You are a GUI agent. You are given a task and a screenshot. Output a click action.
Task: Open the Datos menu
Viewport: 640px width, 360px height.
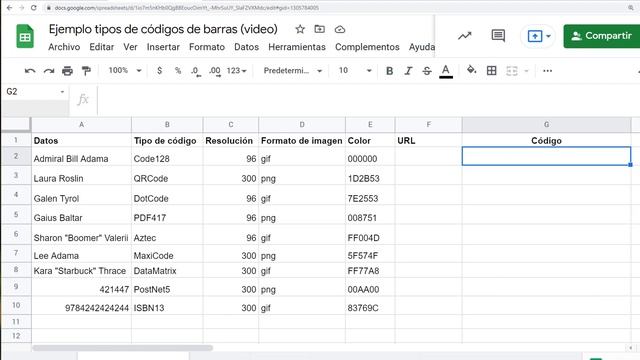coord(247,47)
